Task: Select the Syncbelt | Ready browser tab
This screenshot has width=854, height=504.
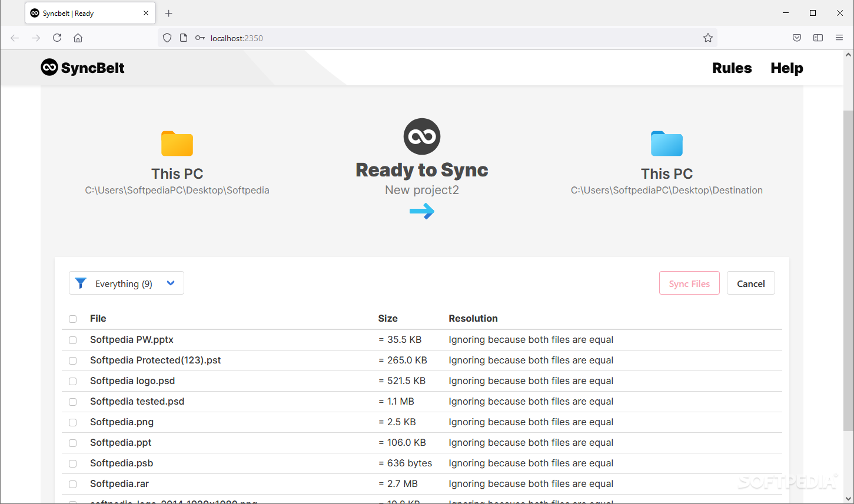Action: pos(90,13)
